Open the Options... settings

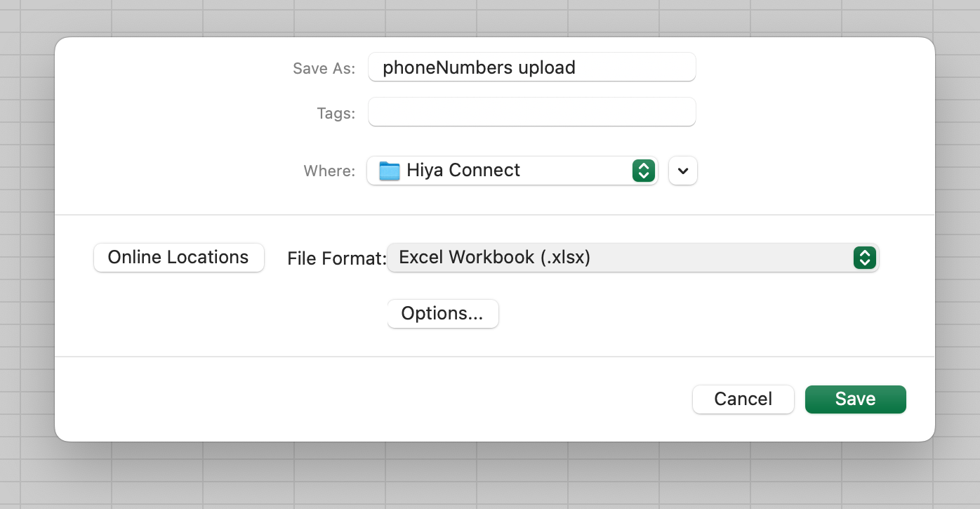coord(442,314)
